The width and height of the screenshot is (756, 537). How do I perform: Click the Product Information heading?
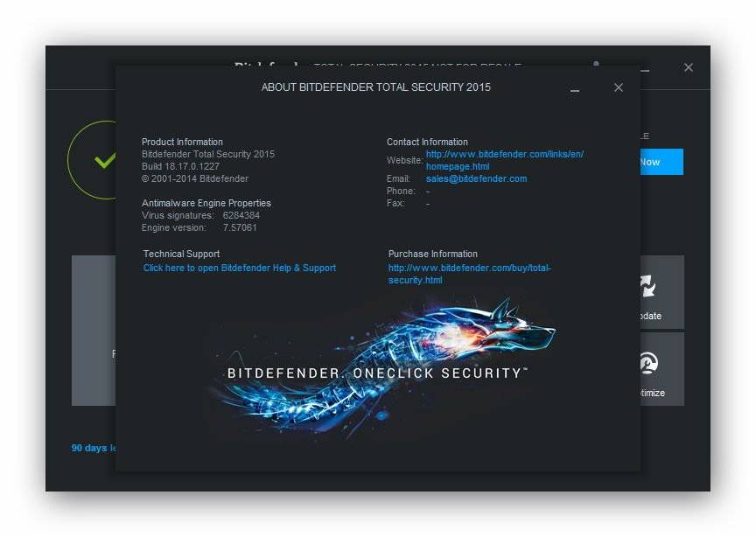tap(182, 142)
